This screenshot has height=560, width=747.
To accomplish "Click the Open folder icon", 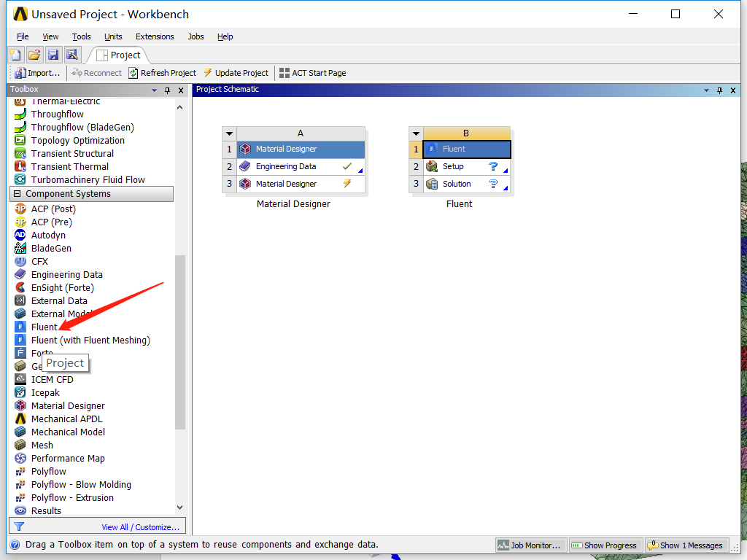I will click(34, 55).
